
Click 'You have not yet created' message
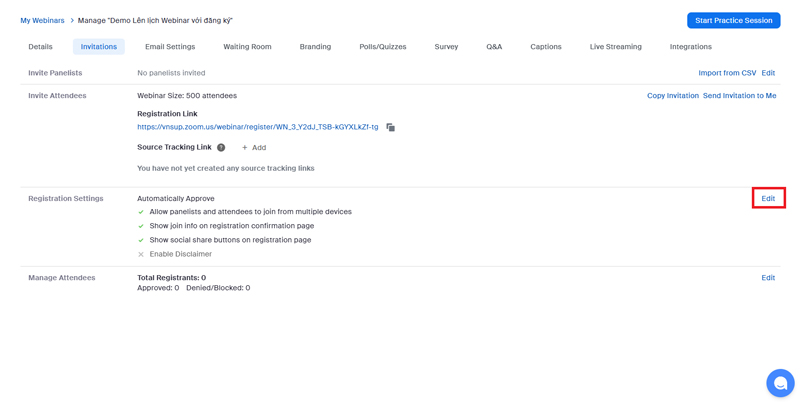pyautogui.click(x=226, y=168)
